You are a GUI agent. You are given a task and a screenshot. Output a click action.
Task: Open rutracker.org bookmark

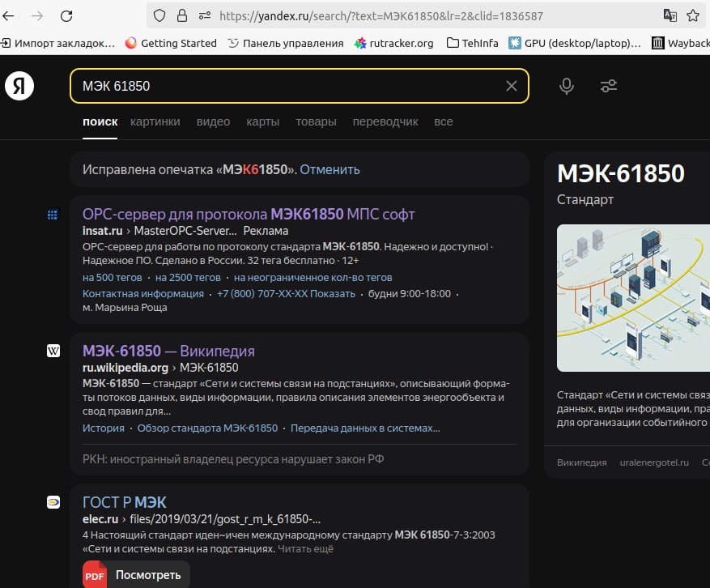pos(394,43)
